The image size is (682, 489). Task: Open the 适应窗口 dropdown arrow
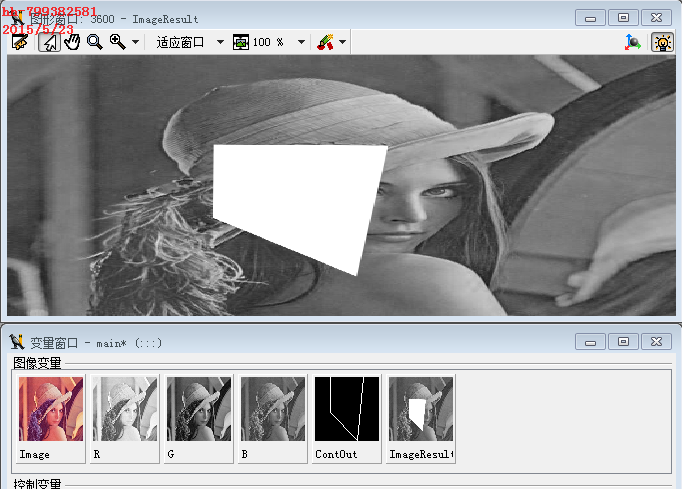[220, 42]
